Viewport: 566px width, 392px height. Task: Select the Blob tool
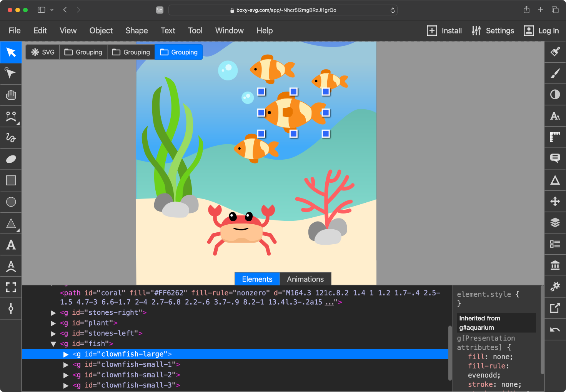(x=11, y=159)
